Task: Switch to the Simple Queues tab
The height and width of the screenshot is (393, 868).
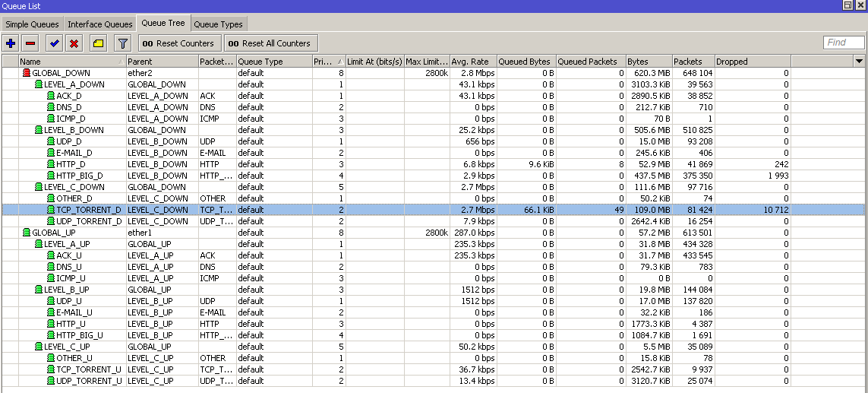Action: tap(32, 24)
